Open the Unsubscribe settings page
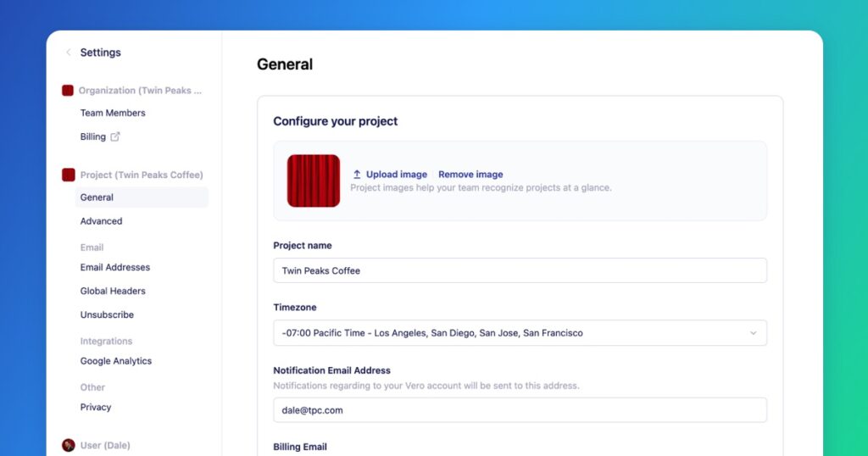 point(107,314)
